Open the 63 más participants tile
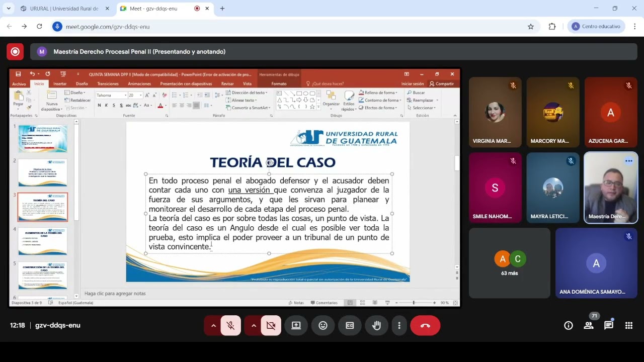Screen dimensions: 644x362 click(510, 263)
